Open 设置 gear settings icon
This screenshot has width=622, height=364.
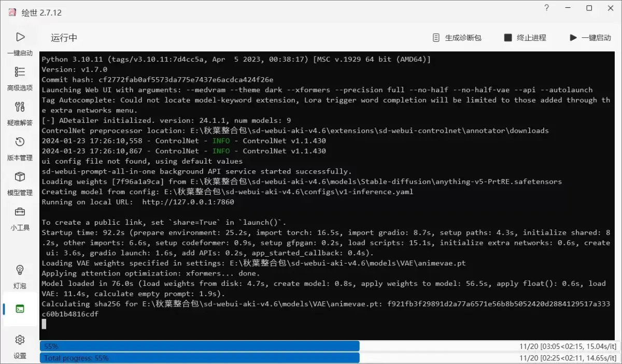[x=20, y=340]
